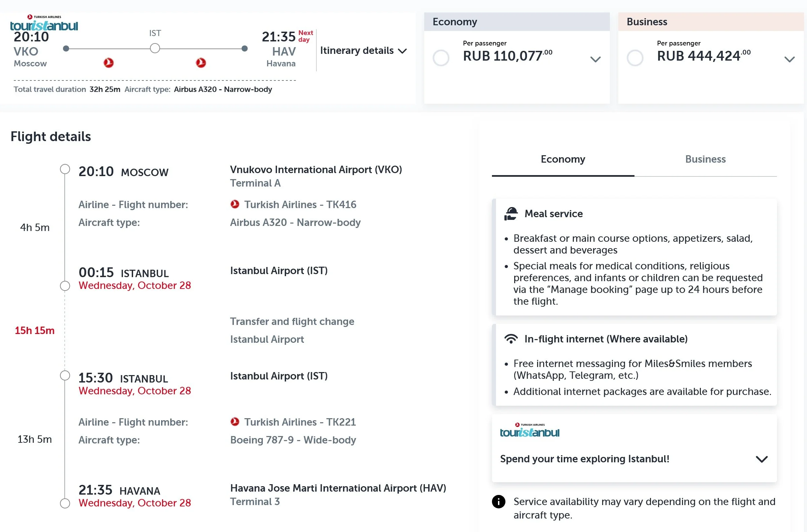
Task: Click the 4h 5m first leg duration
Action: [x=35, y=227]
